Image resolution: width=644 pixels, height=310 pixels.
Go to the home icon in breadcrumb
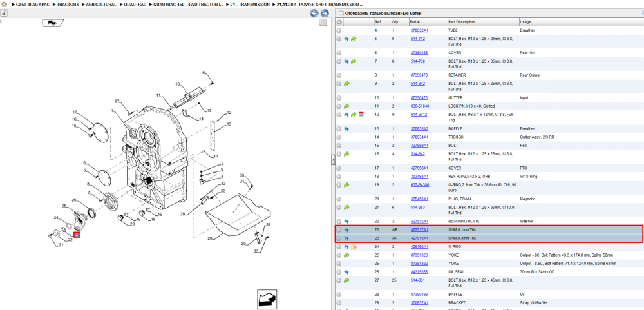[4, 4]
